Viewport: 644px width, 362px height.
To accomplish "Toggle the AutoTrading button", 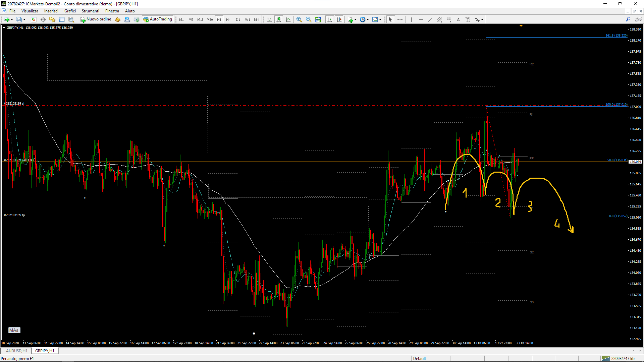I will click(x=158, y=19).
